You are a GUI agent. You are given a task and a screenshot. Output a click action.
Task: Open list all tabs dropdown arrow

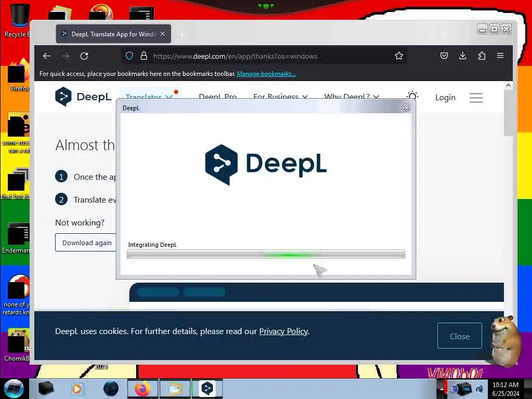click(x=445, y=34)
